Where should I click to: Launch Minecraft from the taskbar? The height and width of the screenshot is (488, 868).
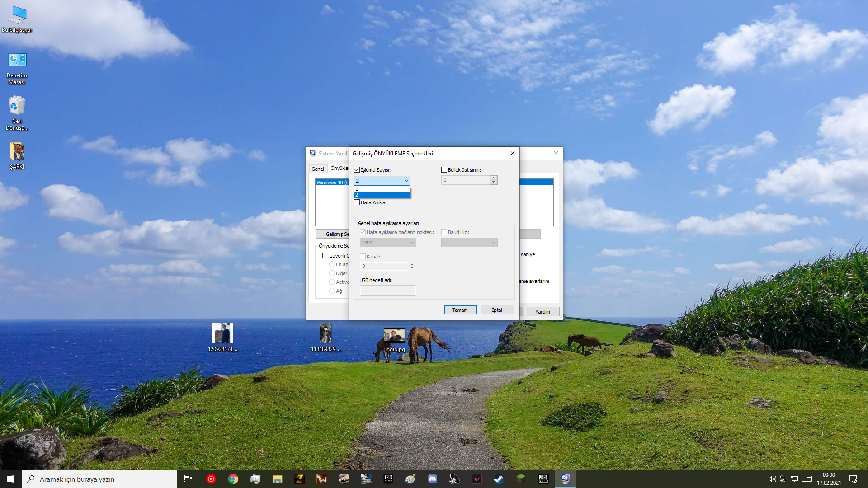tap(521, 479)
